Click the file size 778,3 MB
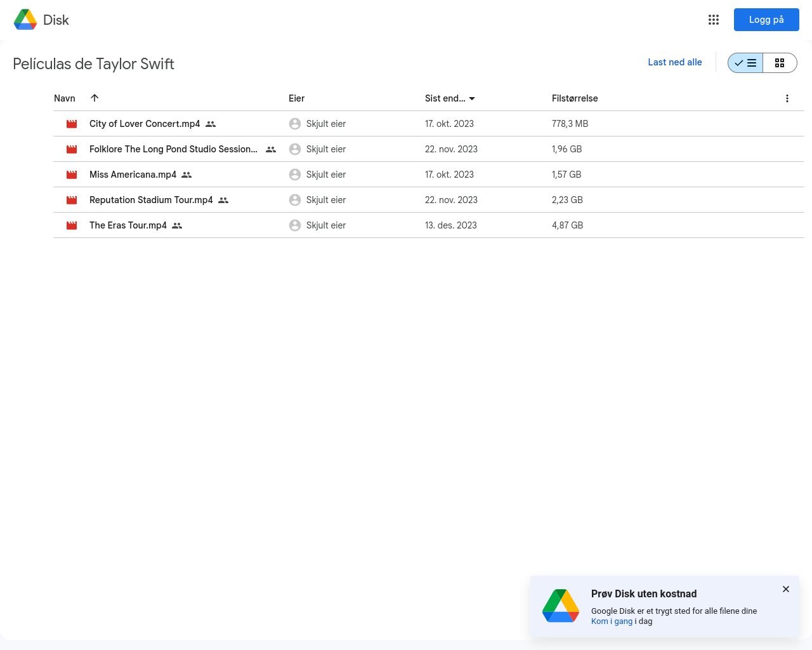Image resolution: width=812 pixels, height=650 pixels. pos(570,124)
